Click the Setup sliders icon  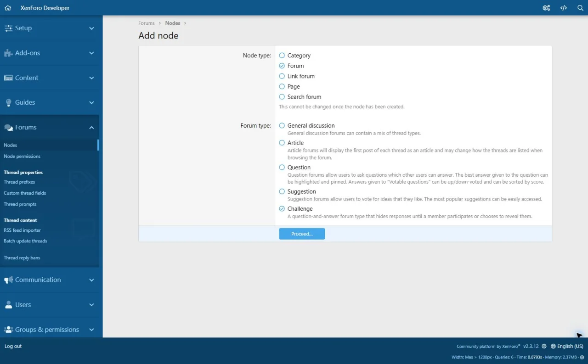pyautogui.click(x=8, y=28)
